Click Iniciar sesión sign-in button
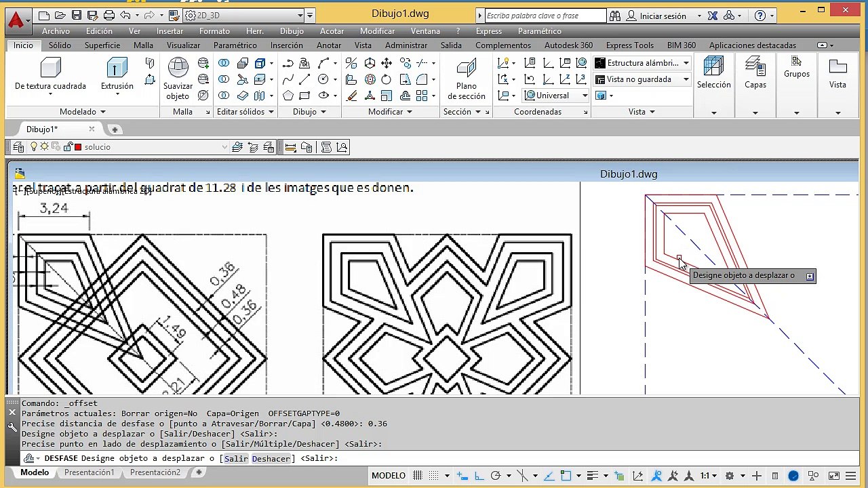 (655, 16)
